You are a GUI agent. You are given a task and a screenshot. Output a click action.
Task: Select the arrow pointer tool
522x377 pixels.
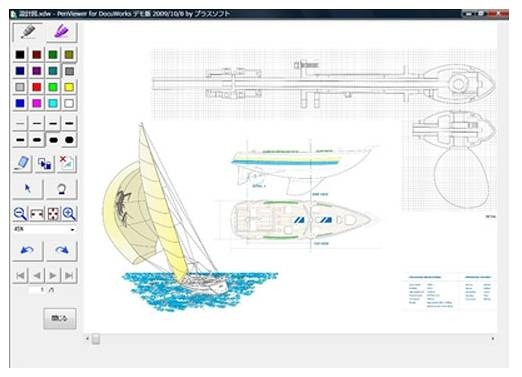[28, 189]
